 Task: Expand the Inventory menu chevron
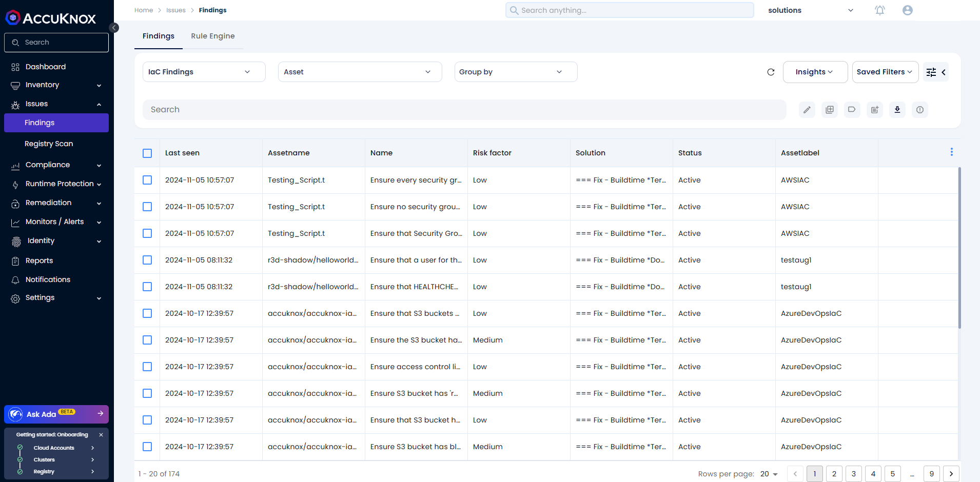99,86
